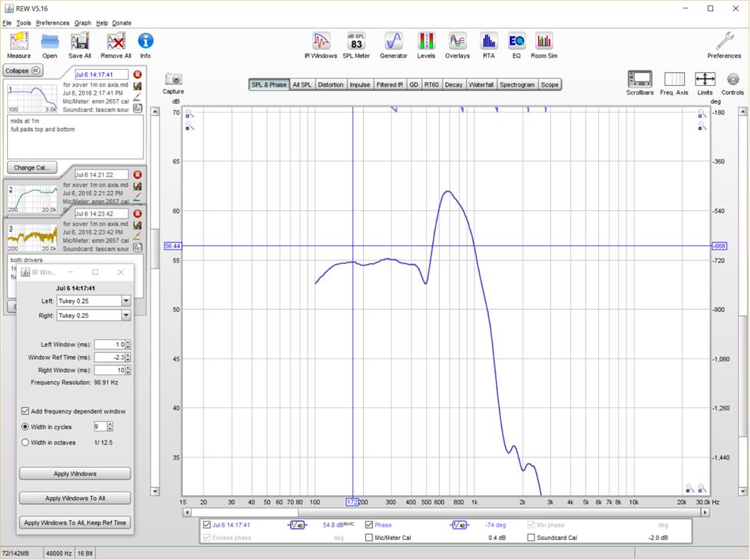Enable Mic/Meter Cal trace checkbox
The image size is (750, 560).
click(368, 538)
